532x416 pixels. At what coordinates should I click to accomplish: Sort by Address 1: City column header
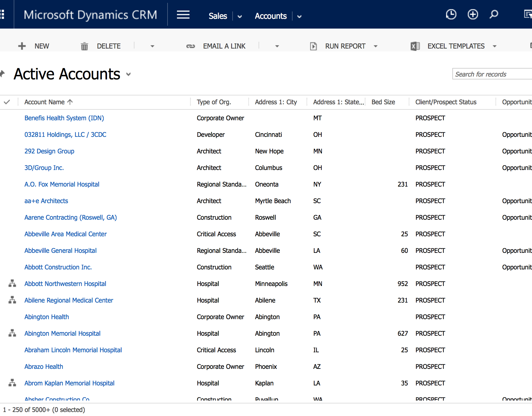point(276,102)
